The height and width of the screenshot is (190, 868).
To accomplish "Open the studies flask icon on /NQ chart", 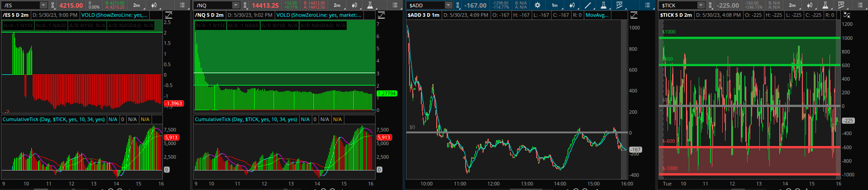I will point(370,5).
